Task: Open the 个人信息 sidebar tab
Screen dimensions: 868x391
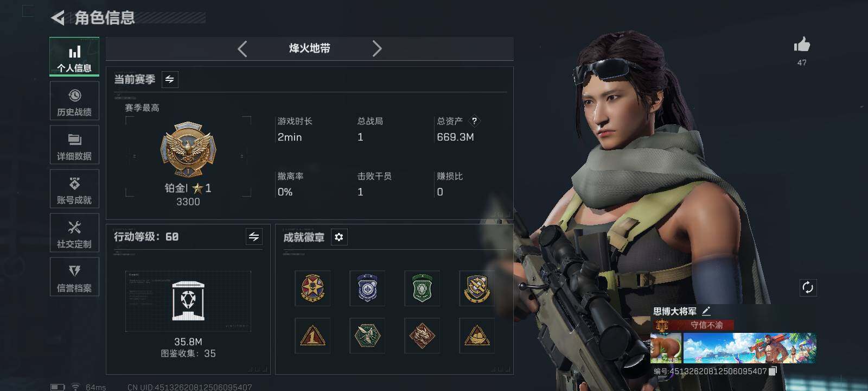Action: pos(74,56)
